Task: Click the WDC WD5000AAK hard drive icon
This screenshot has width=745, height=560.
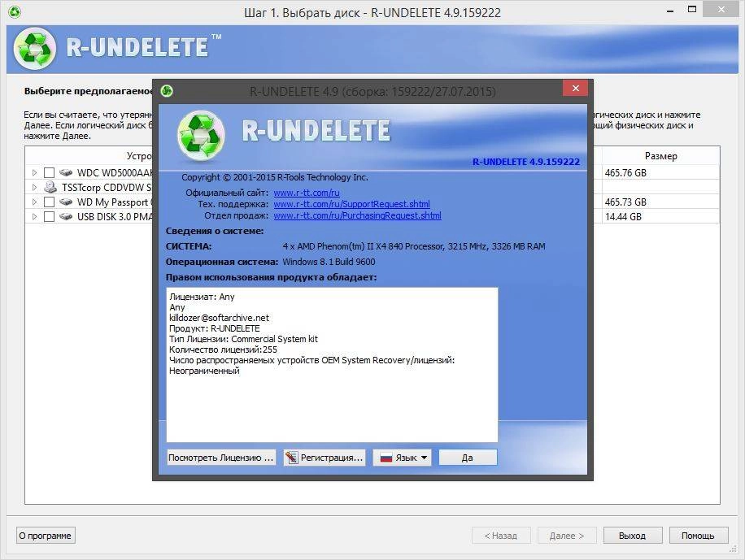Action: click(66, 172)
